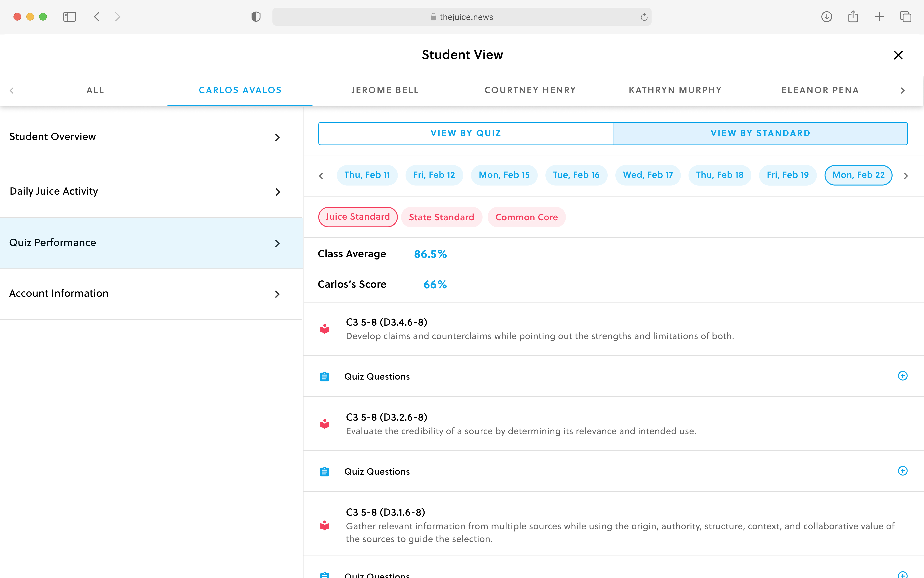Click clipboard icon of second Quiz Questions row
Viewport: 924px width, 578px height.
point(324,471)
